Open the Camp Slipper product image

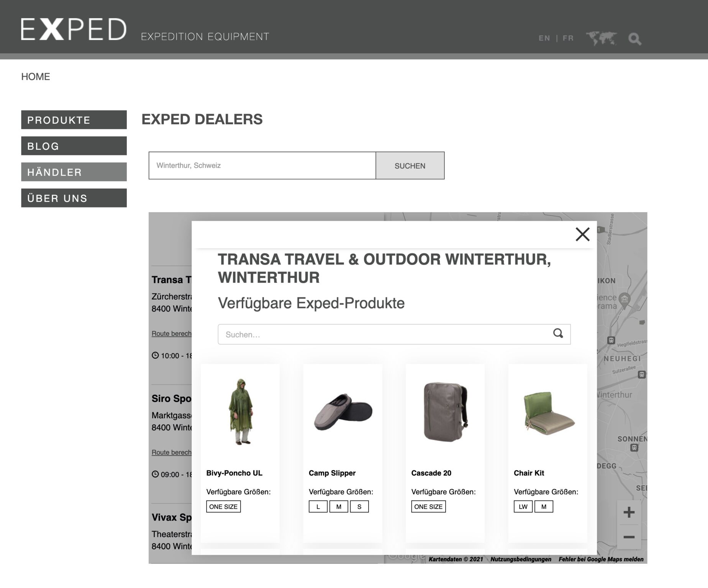[x=343, y=412]
